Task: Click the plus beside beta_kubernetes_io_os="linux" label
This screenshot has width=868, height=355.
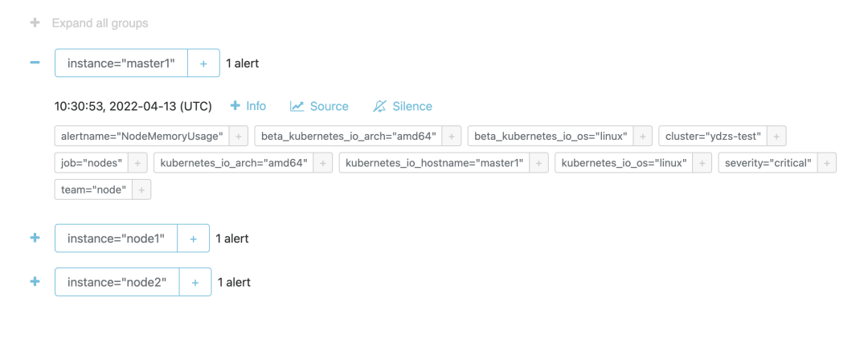Action: 641,137
